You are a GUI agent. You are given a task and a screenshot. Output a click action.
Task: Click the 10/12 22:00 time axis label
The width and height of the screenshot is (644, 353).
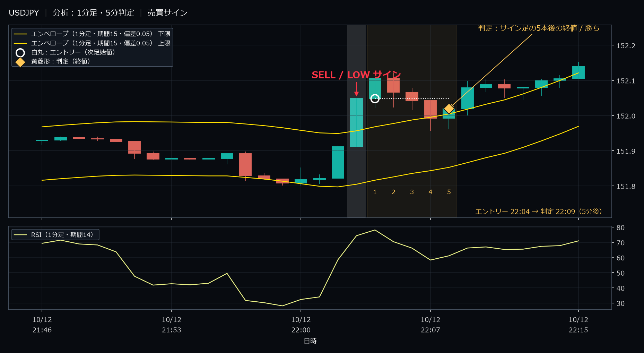(x=301, y=325)
